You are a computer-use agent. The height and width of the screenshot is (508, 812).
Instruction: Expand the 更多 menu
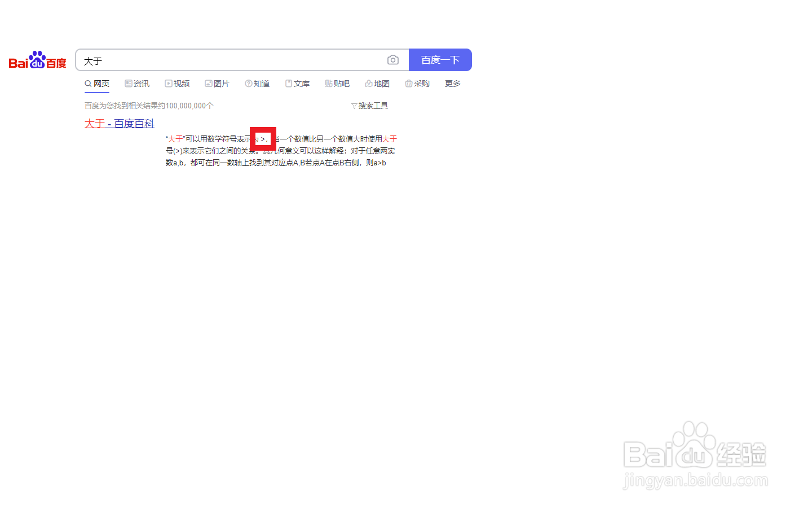coord(453,84)
